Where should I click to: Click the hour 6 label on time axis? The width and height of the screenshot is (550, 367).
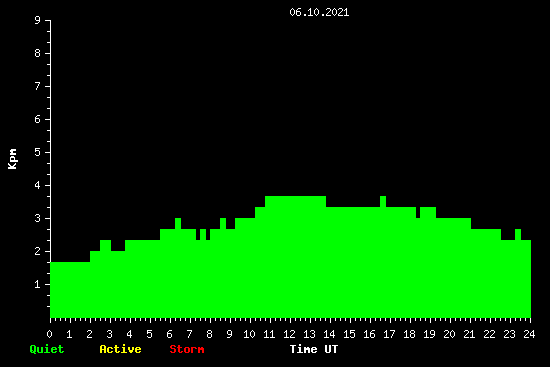point(169,334)
